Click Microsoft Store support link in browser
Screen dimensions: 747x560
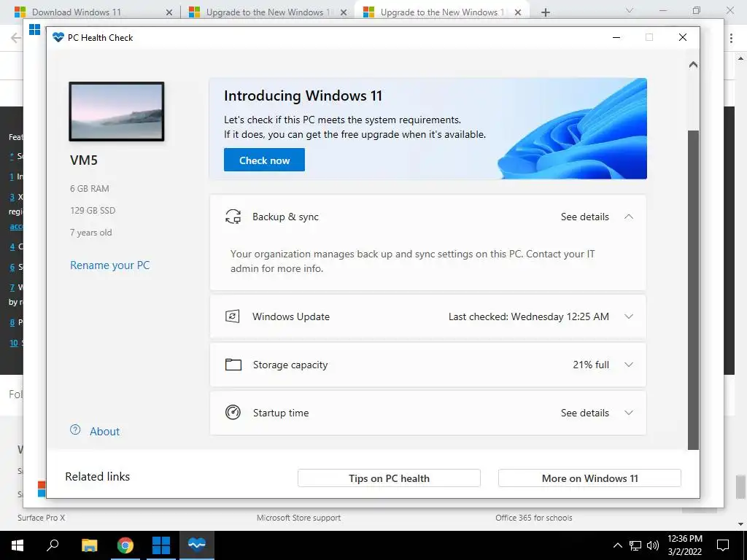298,518
